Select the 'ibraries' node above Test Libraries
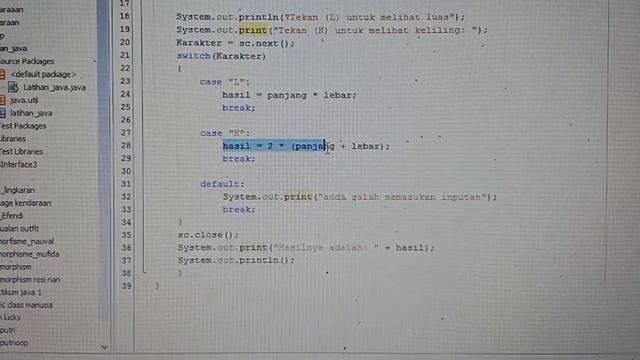The image size is (640, 360). (x=13, y=139)
